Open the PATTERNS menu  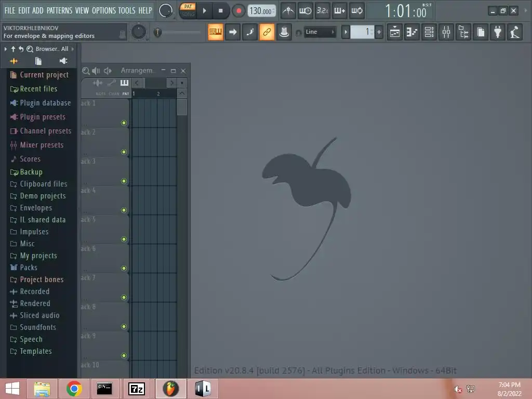click(x=59, y=10)
